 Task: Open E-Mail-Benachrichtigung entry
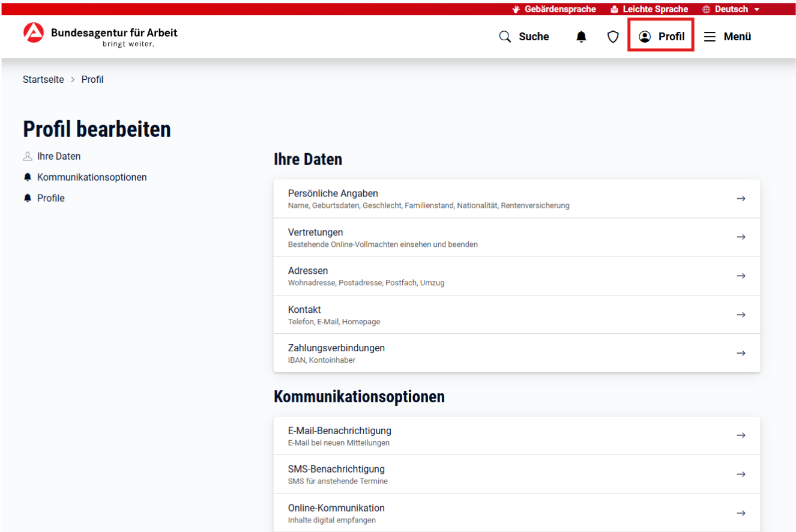click(517, 436)
